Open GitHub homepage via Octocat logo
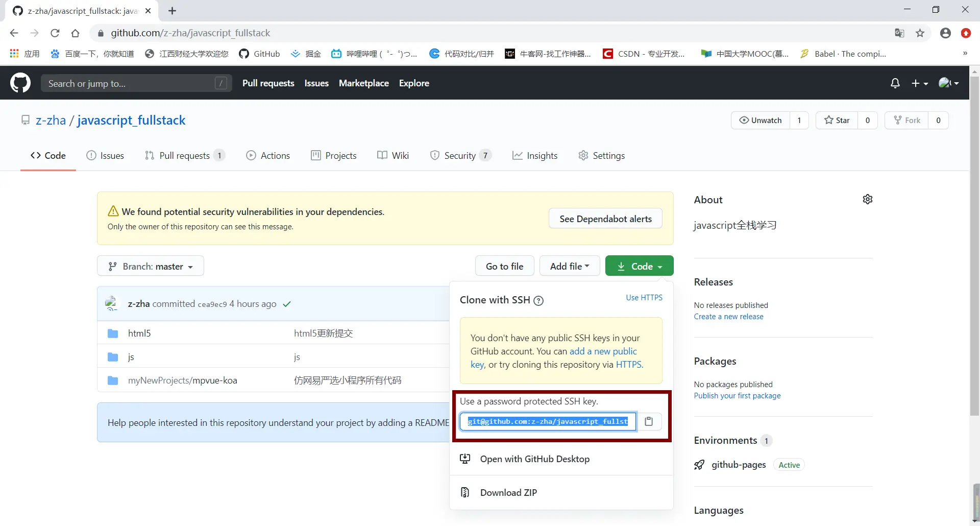Screen dimensions: 980x526 click(x=20, y=83)
